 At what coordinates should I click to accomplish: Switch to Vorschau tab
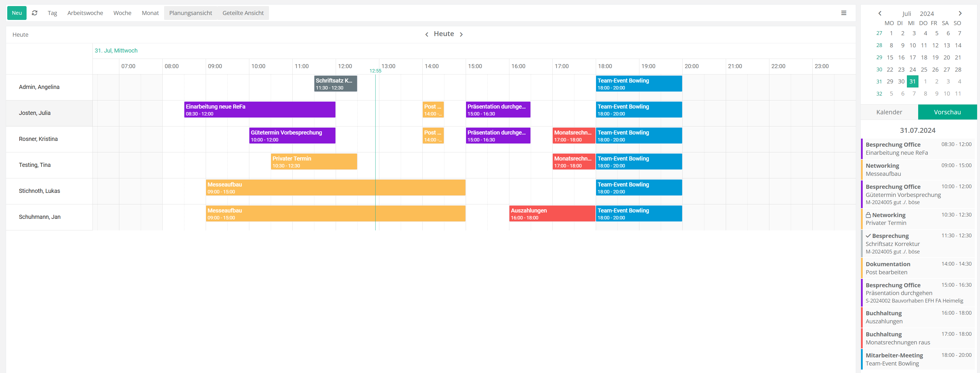[947, 112]
